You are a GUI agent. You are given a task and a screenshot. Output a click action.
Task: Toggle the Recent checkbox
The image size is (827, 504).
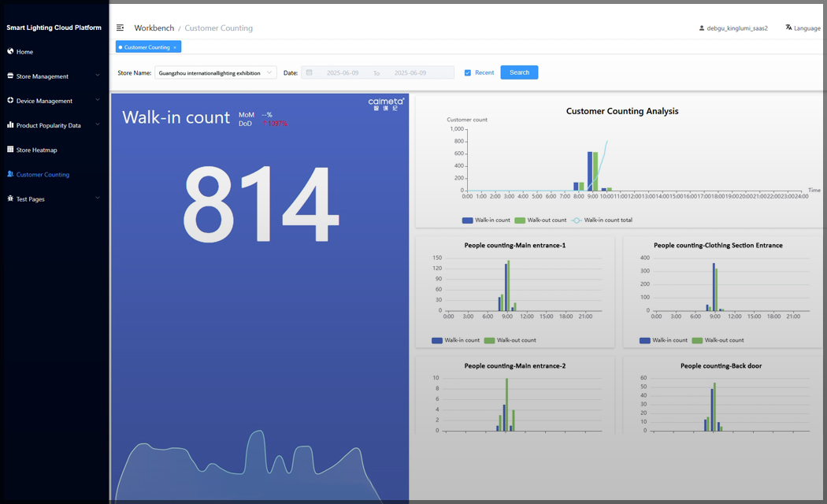tap(468, 72)
